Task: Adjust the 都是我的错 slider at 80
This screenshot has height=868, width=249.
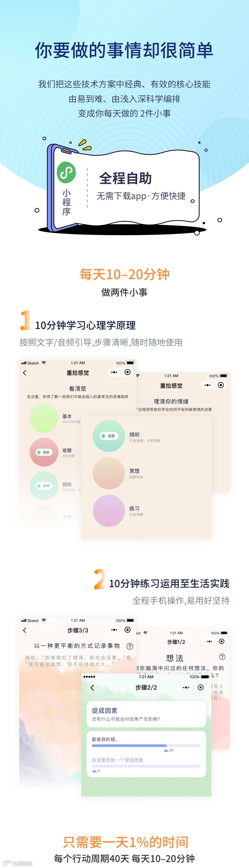Action: pyautogui.click(x=146, y=745)
